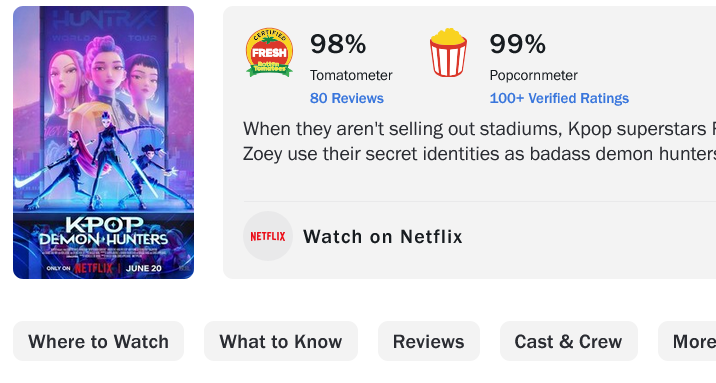Click the movie synopsis text
716x383 pixels.
coord(479,142)
